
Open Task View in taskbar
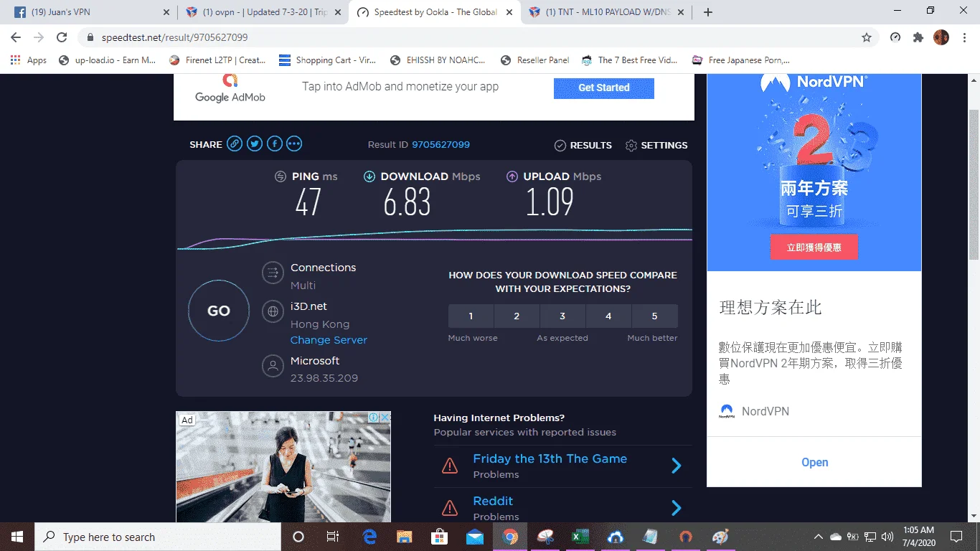333,537
